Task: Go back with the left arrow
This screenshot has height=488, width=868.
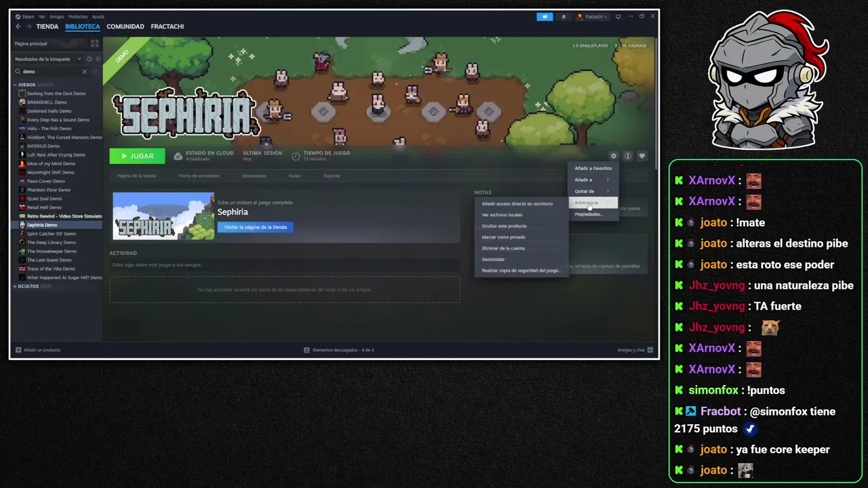Action: [x=18, y=26]
